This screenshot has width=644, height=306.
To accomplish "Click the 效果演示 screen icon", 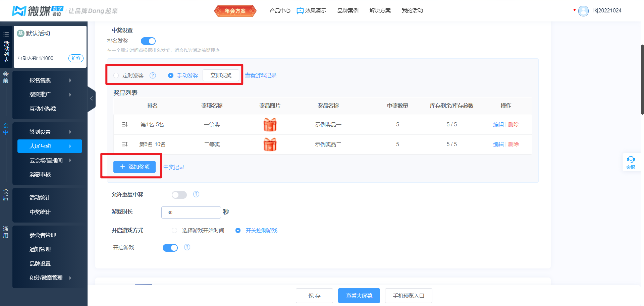I will (300, 11).
